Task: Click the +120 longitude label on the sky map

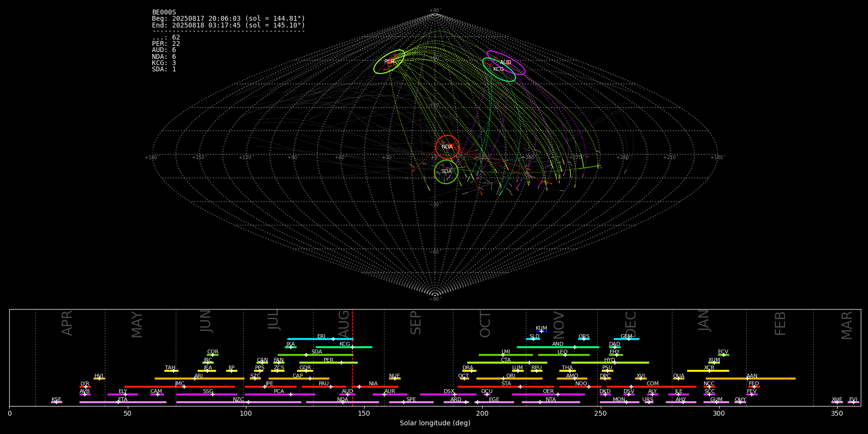Action: (245, 158)
